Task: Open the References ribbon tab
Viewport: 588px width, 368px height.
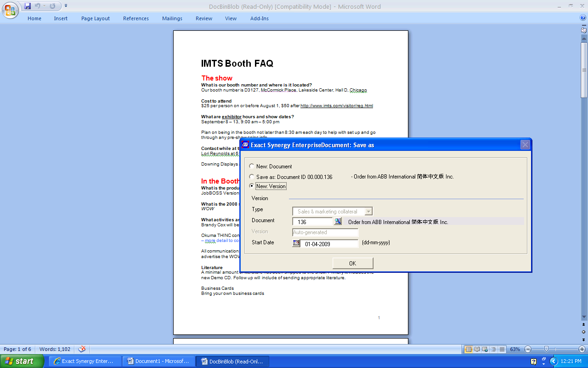Action: [136, 18]
